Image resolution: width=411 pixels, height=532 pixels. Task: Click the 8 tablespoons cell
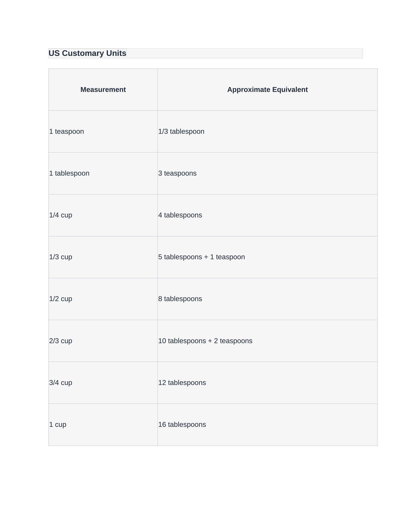pyautogui.click(x=267, y=299)
